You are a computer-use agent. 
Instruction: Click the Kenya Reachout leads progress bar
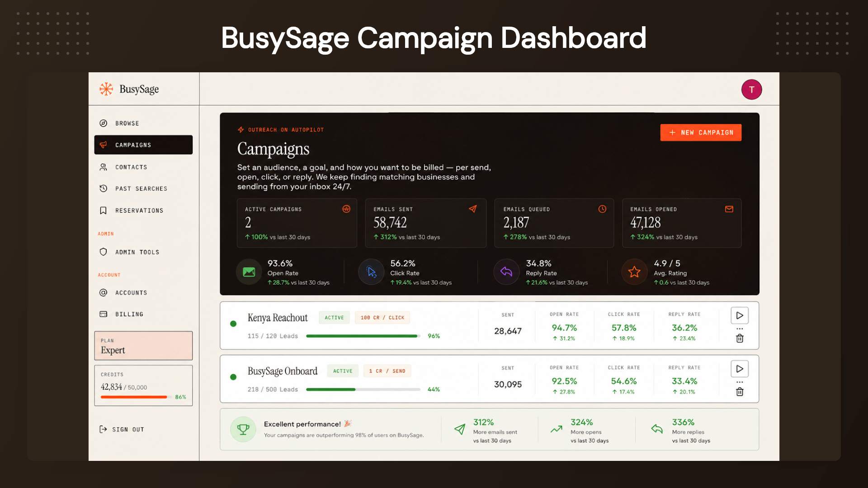point(363,336)
